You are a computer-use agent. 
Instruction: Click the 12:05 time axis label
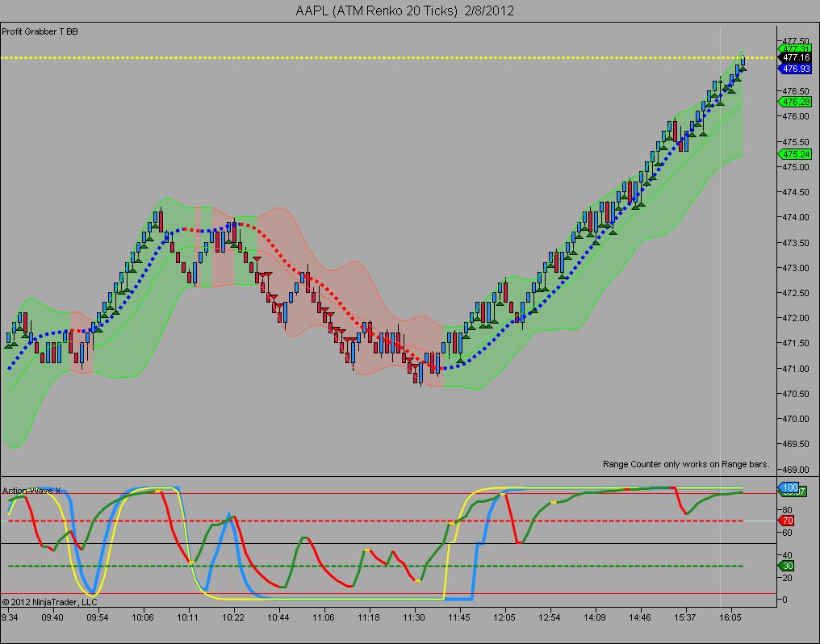point(504,618)
